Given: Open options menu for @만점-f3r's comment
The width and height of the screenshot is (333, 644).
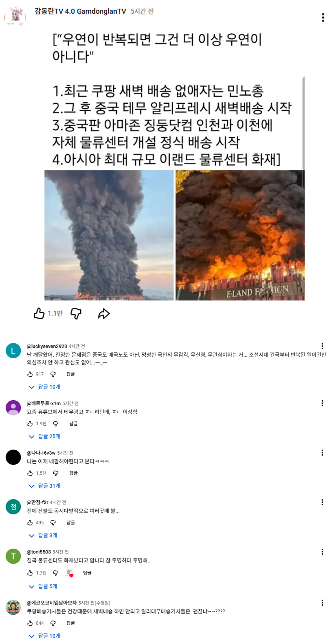Looking at the screenshot, I should [322, 502].
